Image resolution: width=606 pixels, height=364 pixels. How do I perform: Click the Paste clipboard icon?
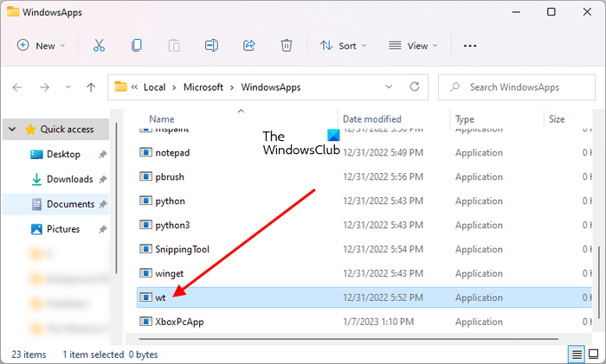pos(174,46)
